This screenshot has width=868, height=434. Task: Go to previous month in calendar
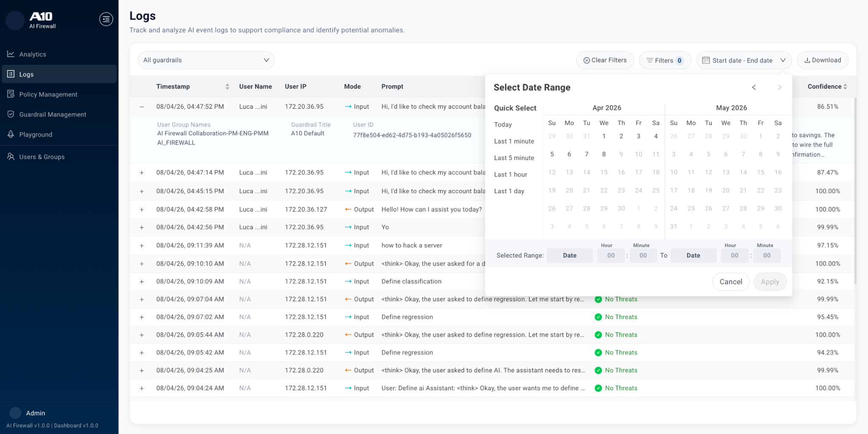point(754,87)
